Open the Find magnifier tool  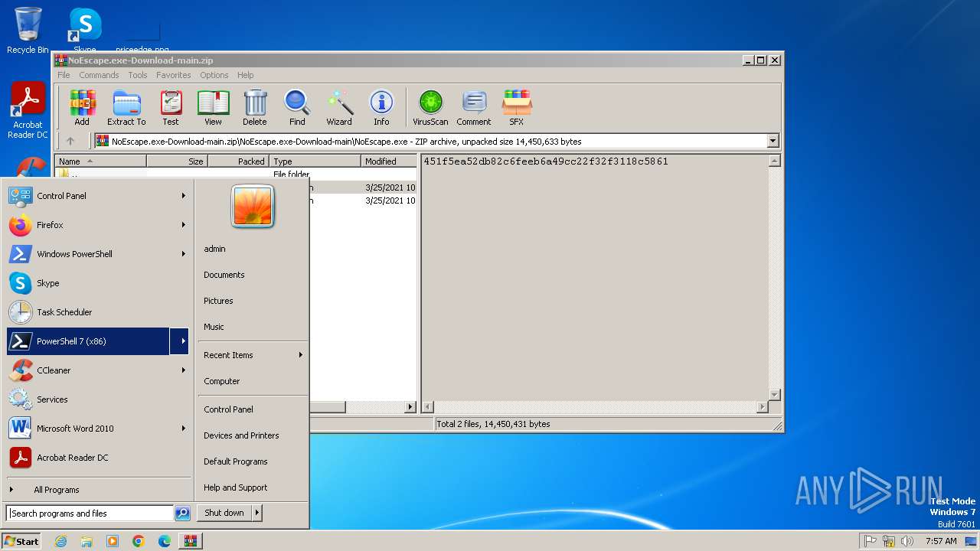[x=297, y=107]
